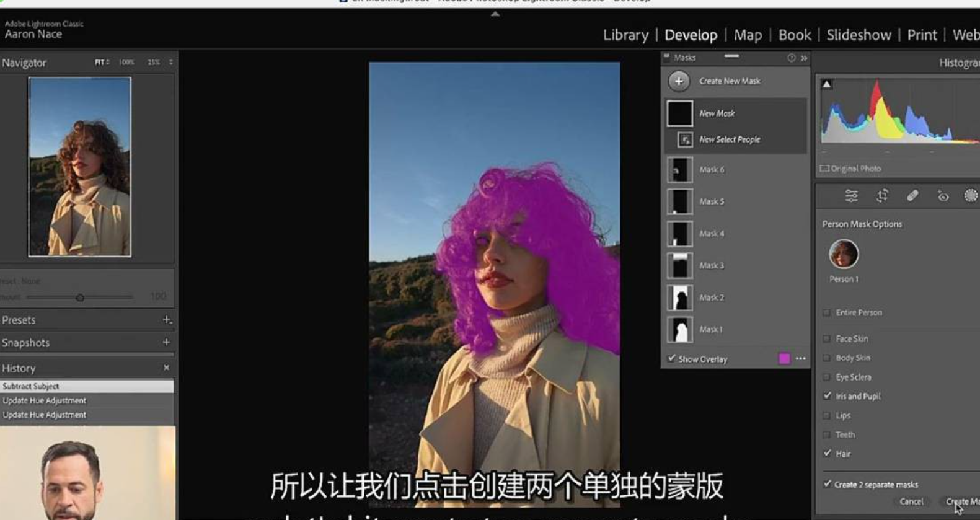Add a new preset with plus icon
The width and height of the screenshot is (980, 520).
pos(166,320)
